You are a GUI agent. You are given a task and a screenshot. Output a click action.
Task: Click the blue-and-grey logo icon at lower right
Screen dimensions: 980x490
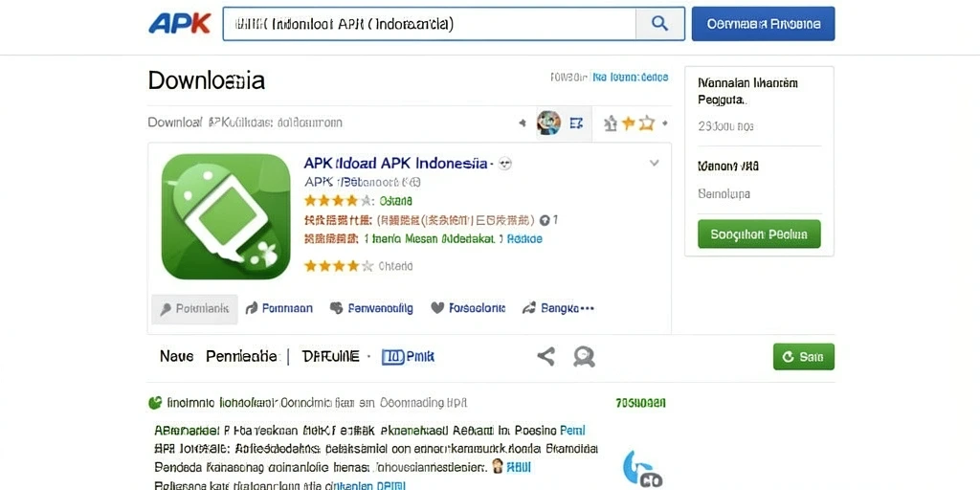coord(642,469)
